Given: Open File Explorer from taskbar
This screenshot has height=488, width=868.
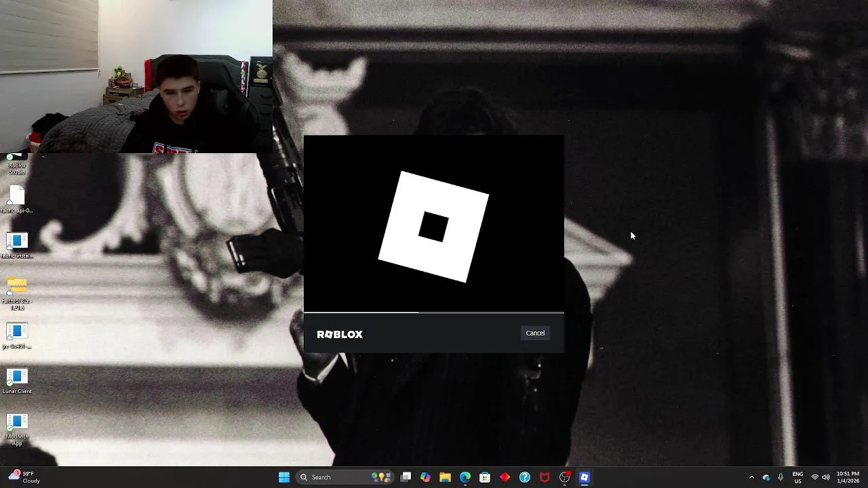Looking at the screenshot, I should pyautogui.click(x=445, y=477).
